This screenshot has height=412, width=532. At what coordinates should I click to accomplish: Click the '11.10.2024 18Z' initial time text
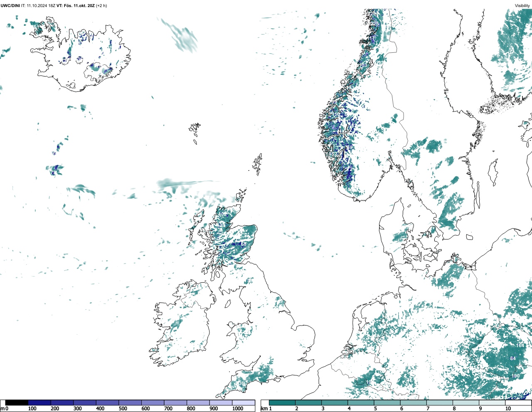[x=41, y=5]
